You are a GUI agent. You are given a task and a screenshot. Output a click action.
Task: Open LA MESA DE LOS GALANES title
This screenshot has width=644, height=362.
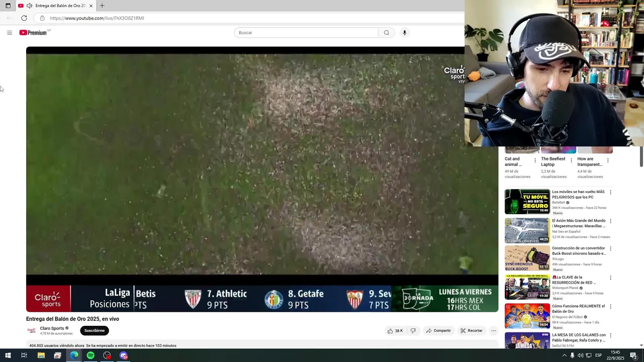point(579,337)
